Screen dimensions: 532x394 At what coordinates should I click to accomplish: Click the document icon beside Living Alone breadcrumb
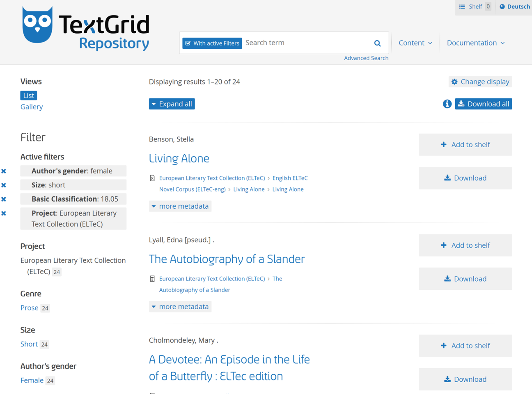coord(152,178)
